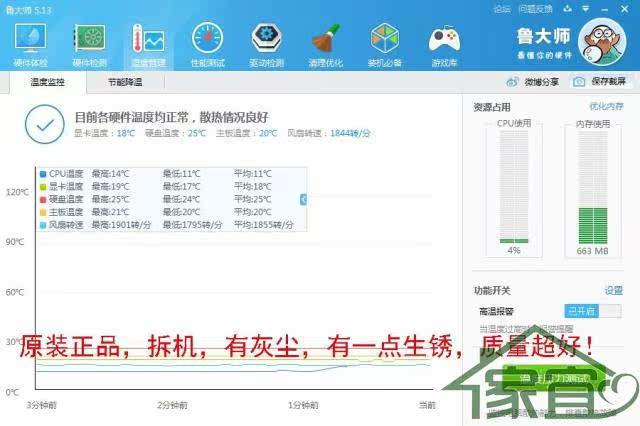Click 显卡温度 18℃ reading
Screen dimensions: 640x426
click(104, 133)
